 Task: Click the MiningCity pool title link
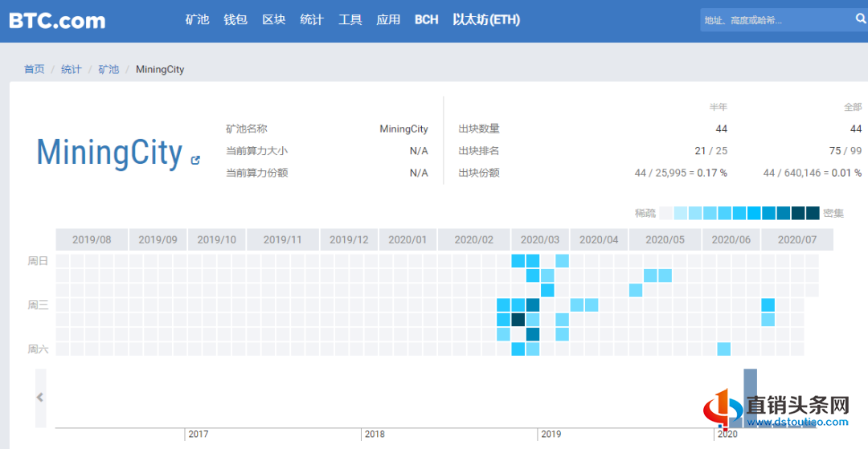[x=109, y=152]
